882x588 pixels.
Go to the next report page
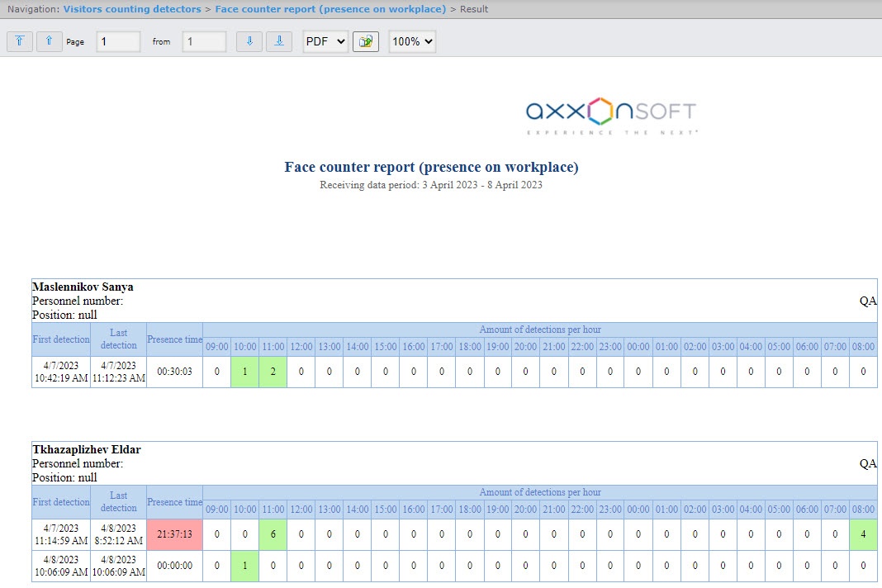tap(249, 41)
